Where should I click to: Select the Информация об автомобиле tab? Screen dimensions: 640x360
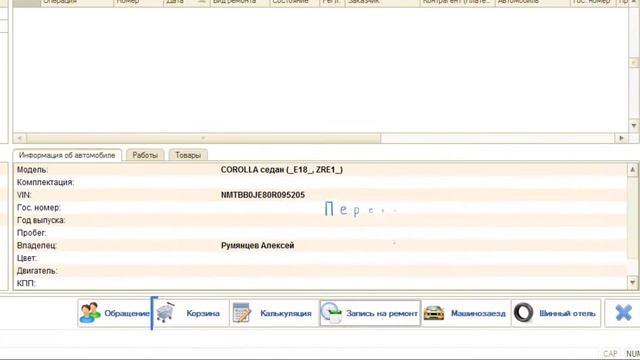point(67,155)
